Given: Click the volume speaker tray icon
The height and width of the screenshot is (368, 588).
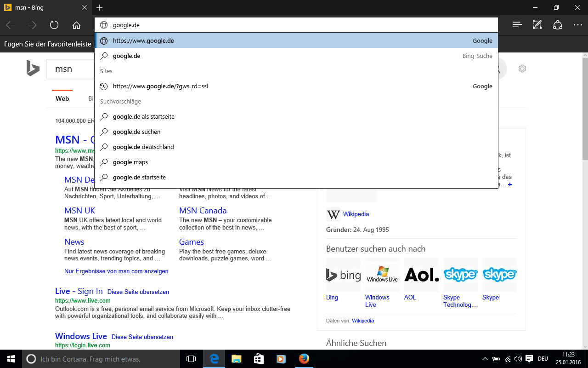Looking at the screenshot, I should click(518, 359).
